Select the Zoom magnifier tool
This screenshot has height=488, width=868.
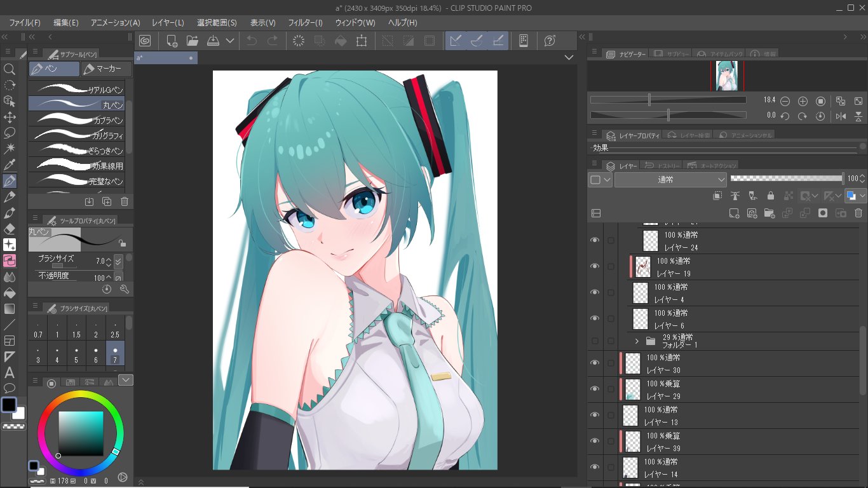10,69
